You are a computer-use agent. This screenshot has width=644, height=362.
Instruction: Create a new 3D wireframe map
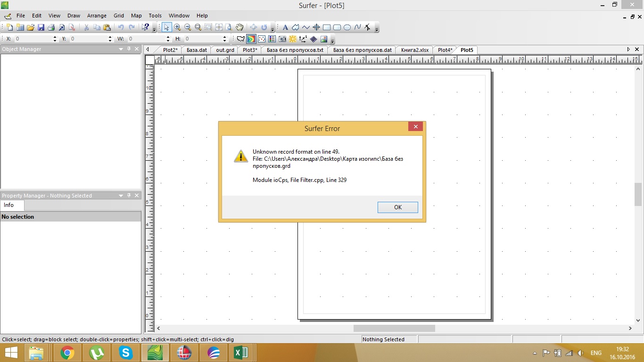[314, 39]
